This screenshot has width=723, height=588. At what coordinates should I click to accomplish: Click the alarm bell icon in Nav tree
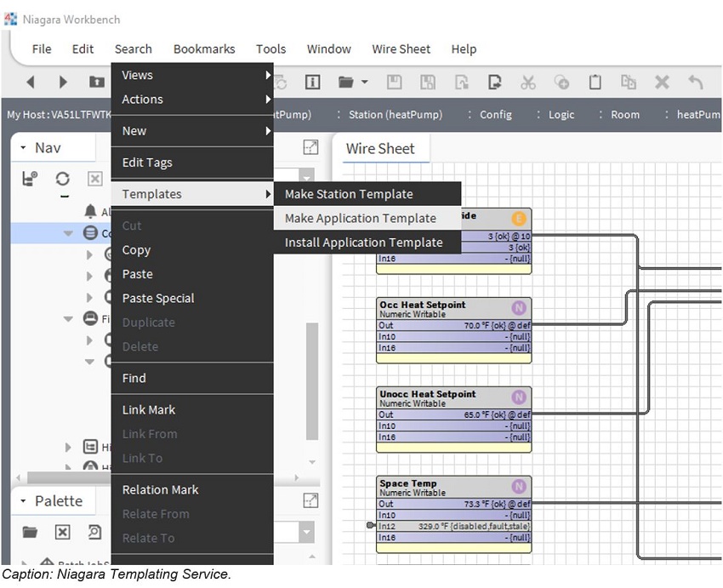(x=90, y=211)
